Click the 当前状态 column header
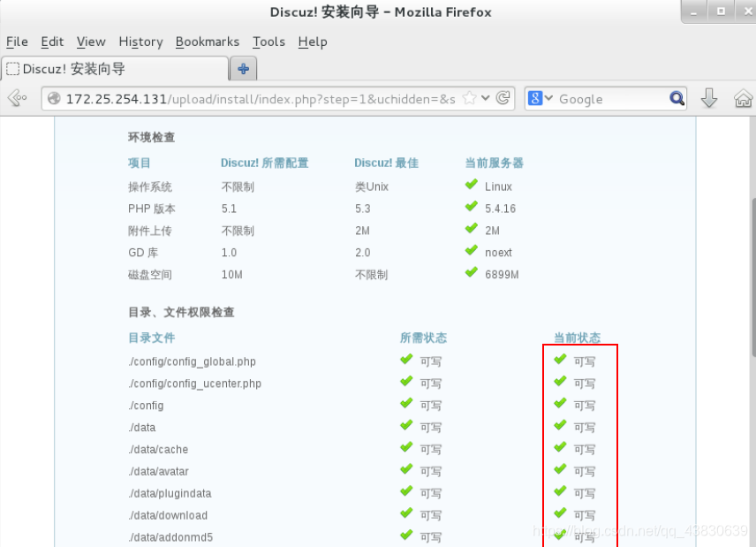The image size is (756, 547). (577, 338)
